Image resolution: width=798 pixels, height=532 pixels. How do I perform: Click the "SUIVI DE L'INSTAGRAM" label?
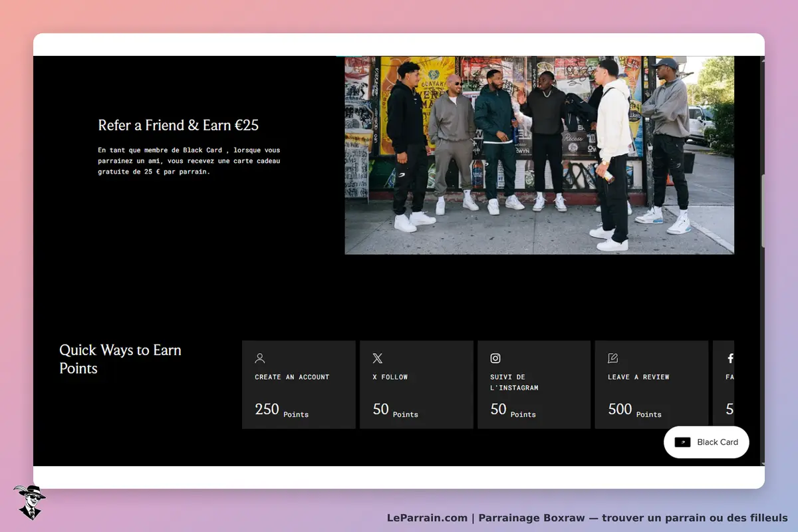tap(514, 382)
